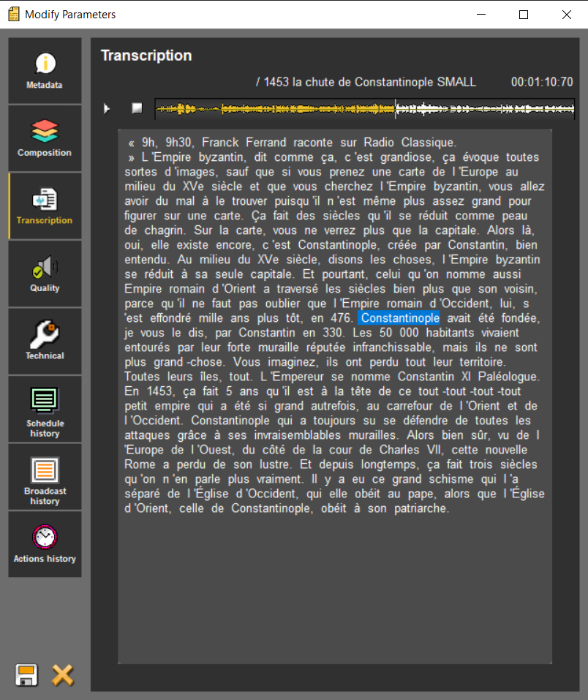Cancel with the orange X icon
Screen dimensions: 588x700
[x=63, y=674]
